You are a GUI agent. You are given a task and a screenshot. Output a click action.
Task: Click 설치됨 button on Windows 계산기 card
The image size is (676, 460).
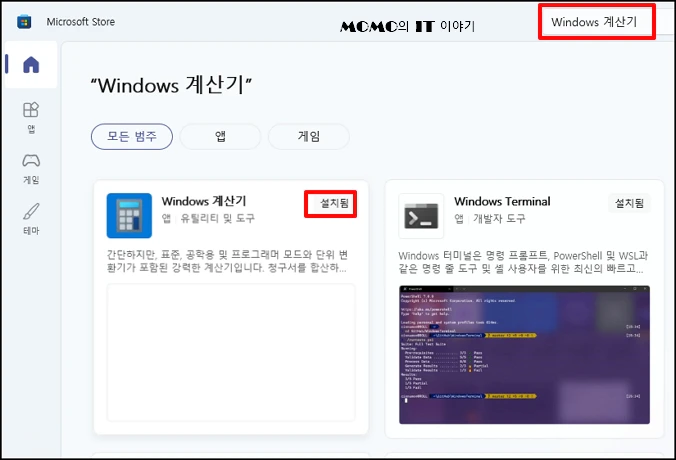point(334,203)
